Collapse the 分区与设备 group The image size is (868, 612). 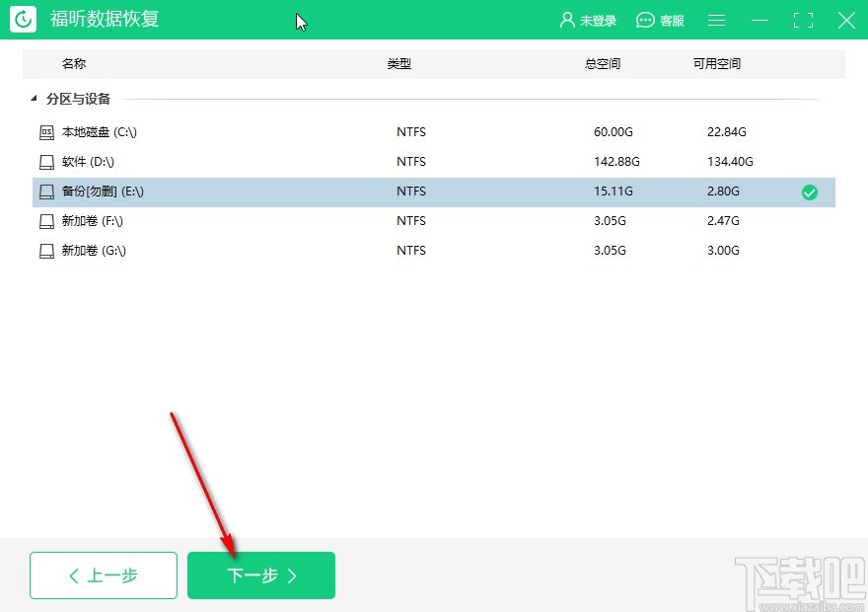(x=34, y=99)
